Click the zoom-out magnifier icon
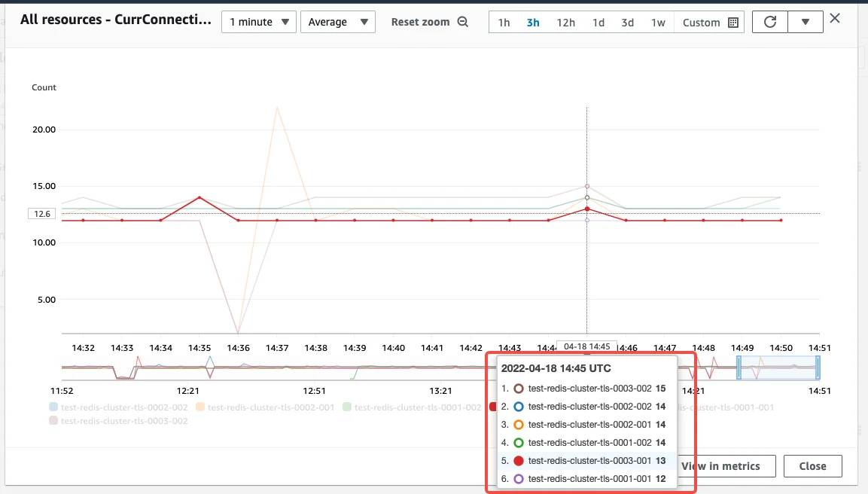 click(463, 22)
